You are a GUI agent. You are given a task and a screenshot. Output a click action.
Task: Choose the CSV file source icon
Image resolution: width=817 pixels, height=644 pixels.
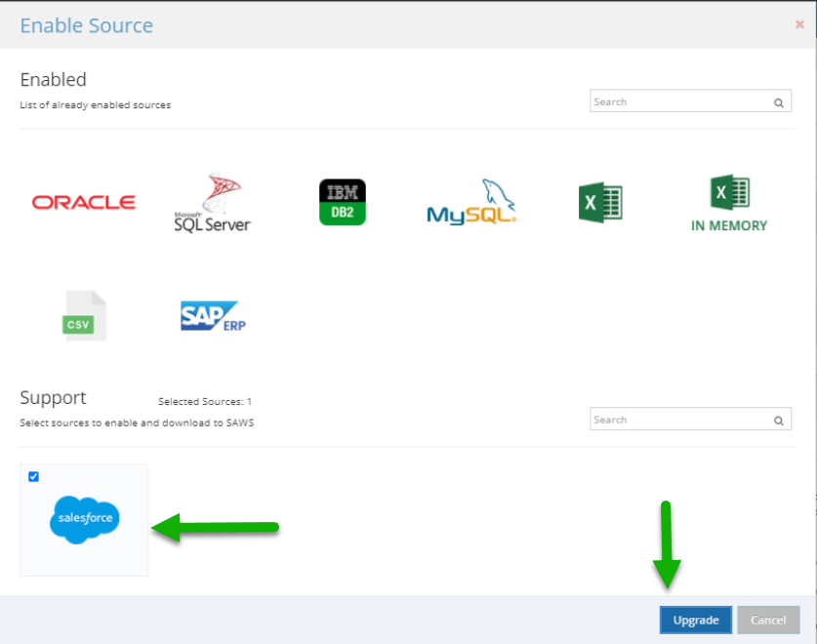click(84, 316)
